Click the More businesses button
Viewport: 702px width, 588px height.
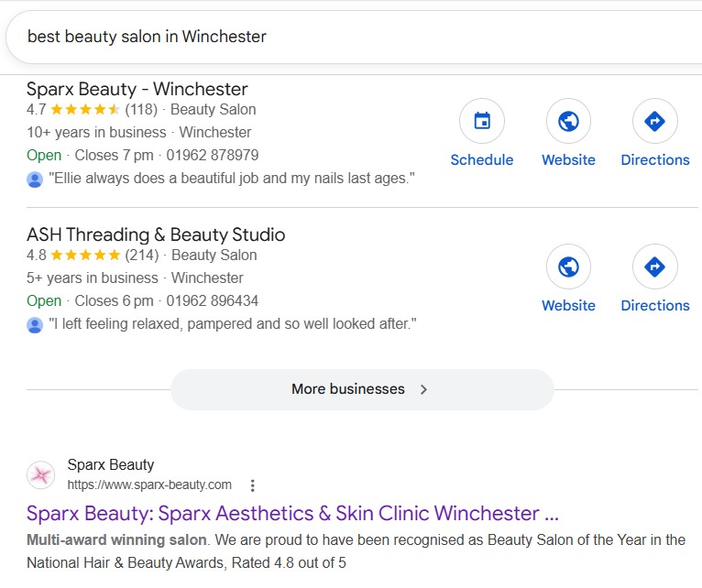click(x=362, y=389)
